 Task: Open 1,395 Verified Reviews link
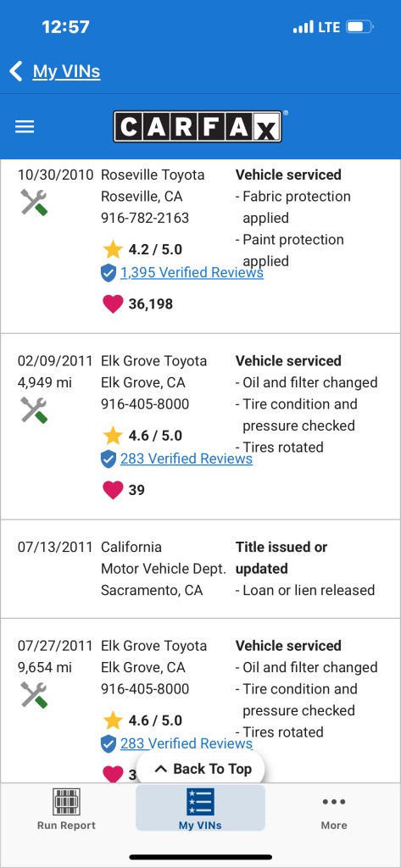point(192,272)
